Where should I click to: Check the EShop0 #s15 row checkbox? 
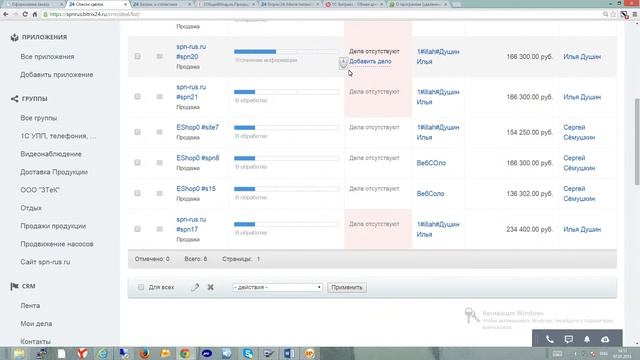(x=138, y=193)
